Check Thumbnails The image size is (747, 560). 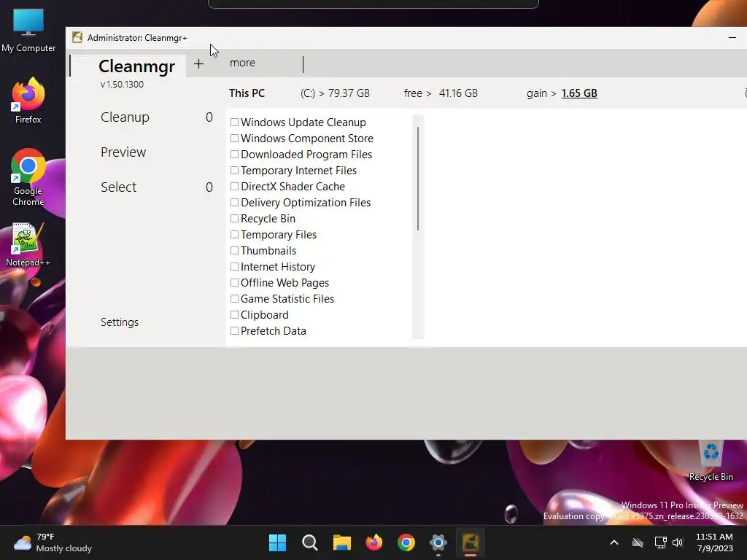click(x=234, y=251)
